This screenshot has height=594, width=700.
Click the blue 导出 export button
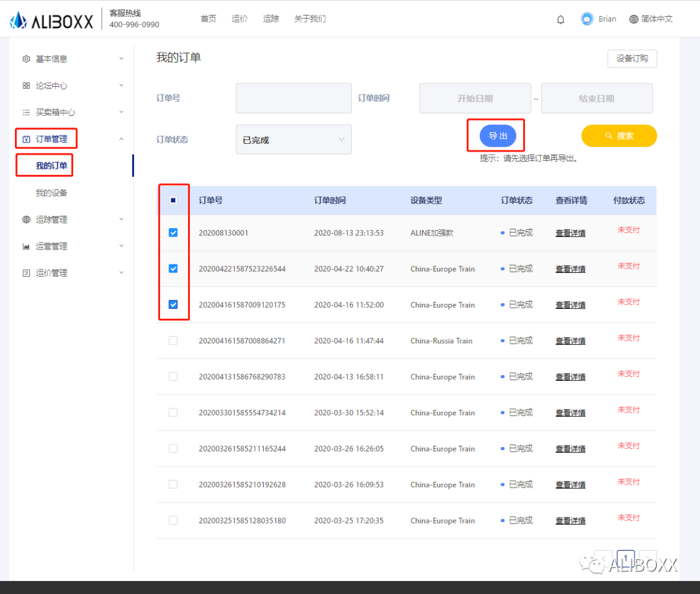[498, 136]
